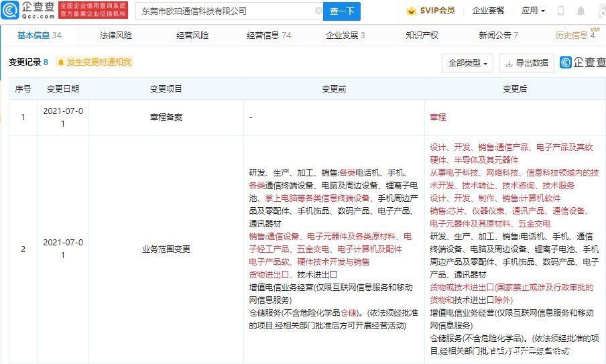Screen dimensions: 606x364
Task: Click the 查一下 search button
Action: pos(342,11)
